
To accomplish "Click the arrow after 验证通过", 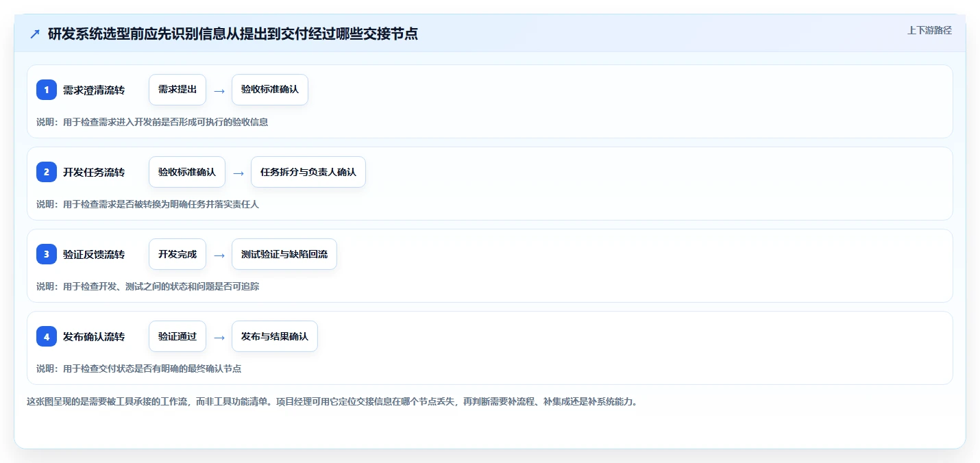I will [x=219, y=337].
